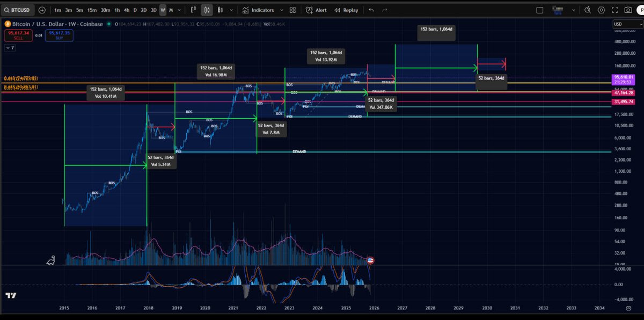Select the 3m timeframe
This screenshot has height=320, width=644.
(69, 10)
